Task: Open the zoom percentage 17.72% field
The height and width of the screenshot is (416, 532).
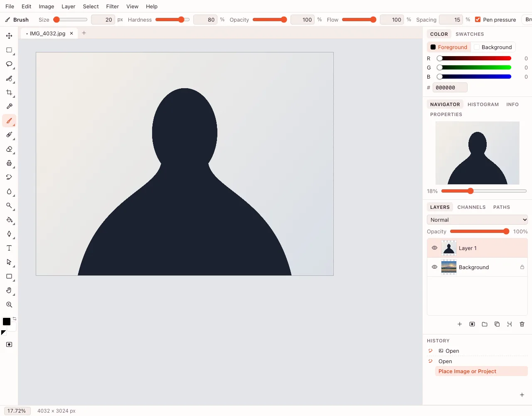Action: (x=17, y=411)
